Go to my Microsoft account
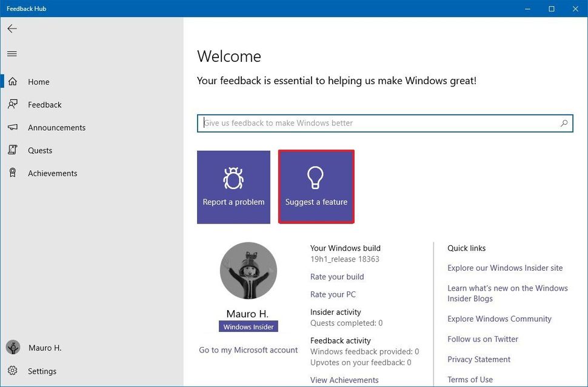This screenshot has height=387, width=588. (248, 349)
